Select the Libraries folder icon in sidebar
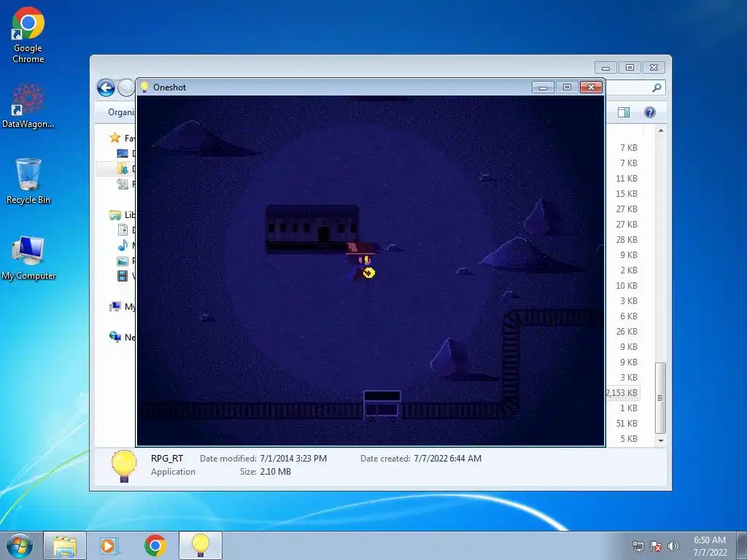 click(x=115, y=215)
